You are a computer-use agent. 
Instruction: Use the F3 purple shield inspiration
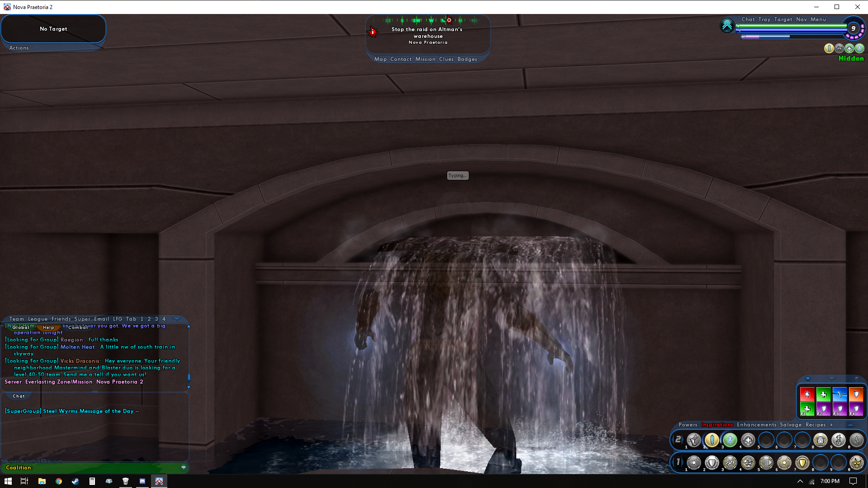(x=840, y=409)
